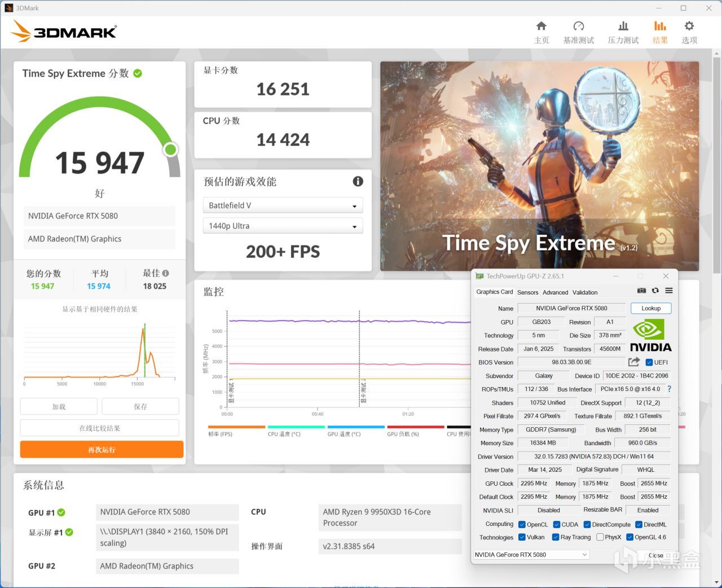The image size is (722, 588).
Task: Click the 3DMark logo in header
Action: point(64,31)
